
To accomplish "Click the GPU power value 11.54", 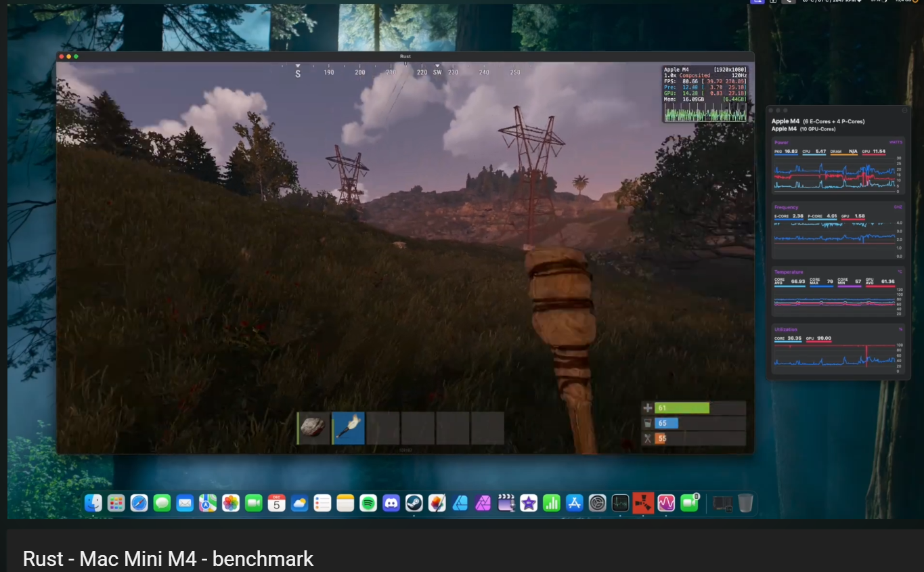I will [879, 151].
